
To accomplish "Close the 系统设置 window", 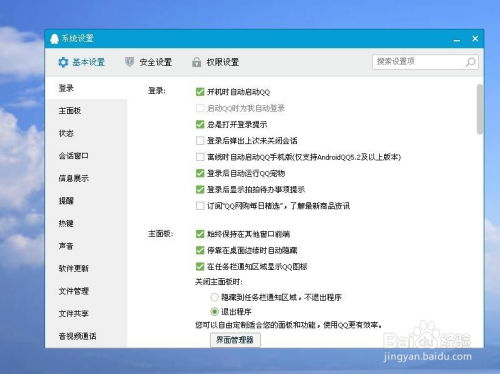I will pyautogui.click(x=475, y=39).
